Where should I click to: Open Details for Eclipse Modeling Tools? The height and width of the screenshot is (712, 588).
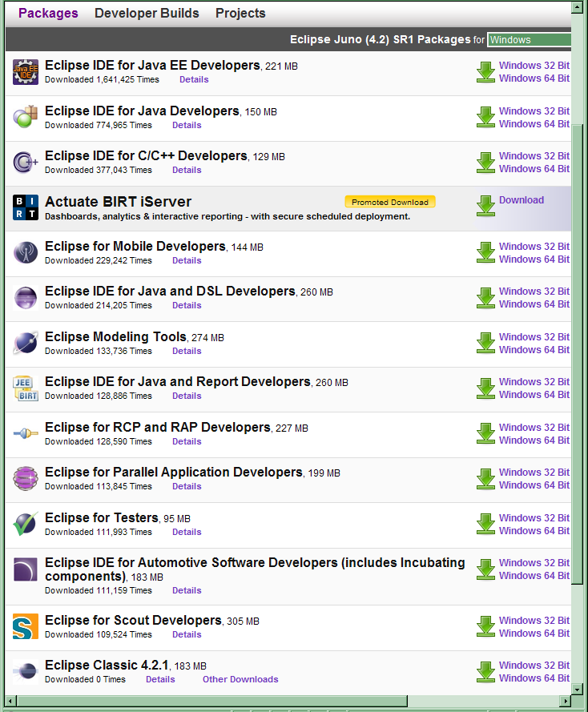click(x=187, y=351)
